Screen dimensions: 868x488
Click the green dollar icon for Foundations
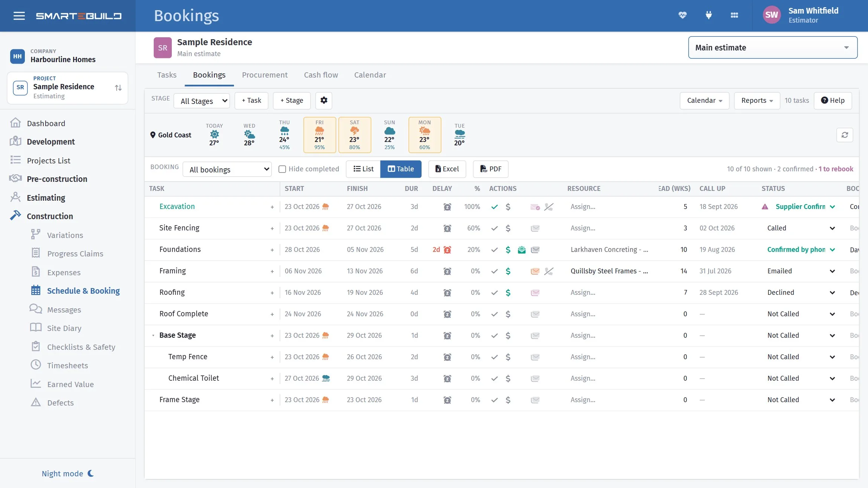tap(508, 250)
